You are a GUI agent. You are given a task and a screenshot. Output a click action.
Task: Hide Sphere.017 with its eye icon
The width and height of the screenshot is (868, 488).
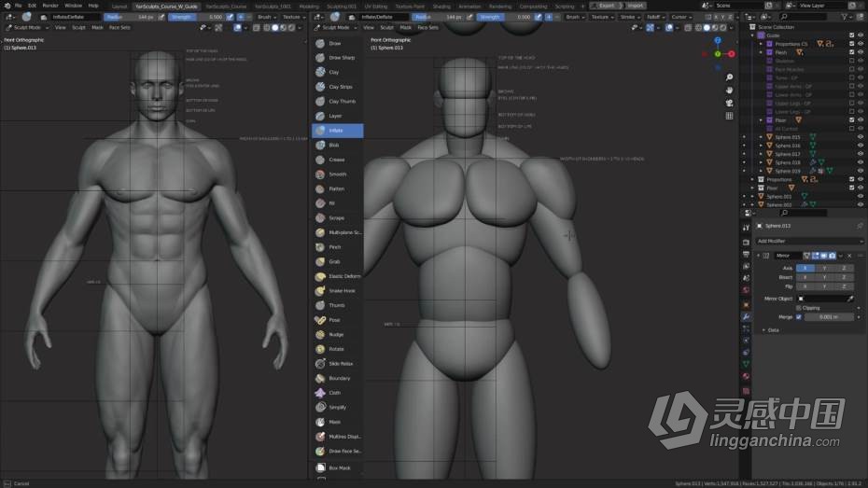[861, 154]
